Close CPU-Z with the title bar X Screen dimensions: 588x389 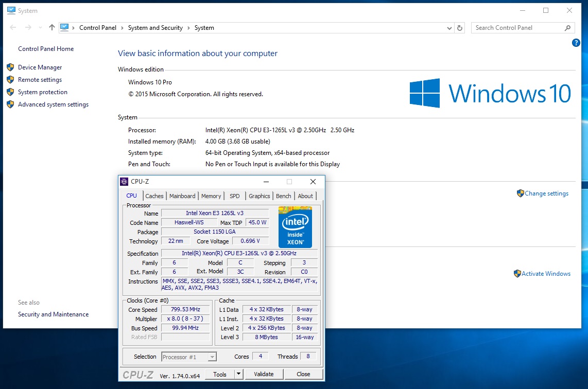(x=313, y=182)
